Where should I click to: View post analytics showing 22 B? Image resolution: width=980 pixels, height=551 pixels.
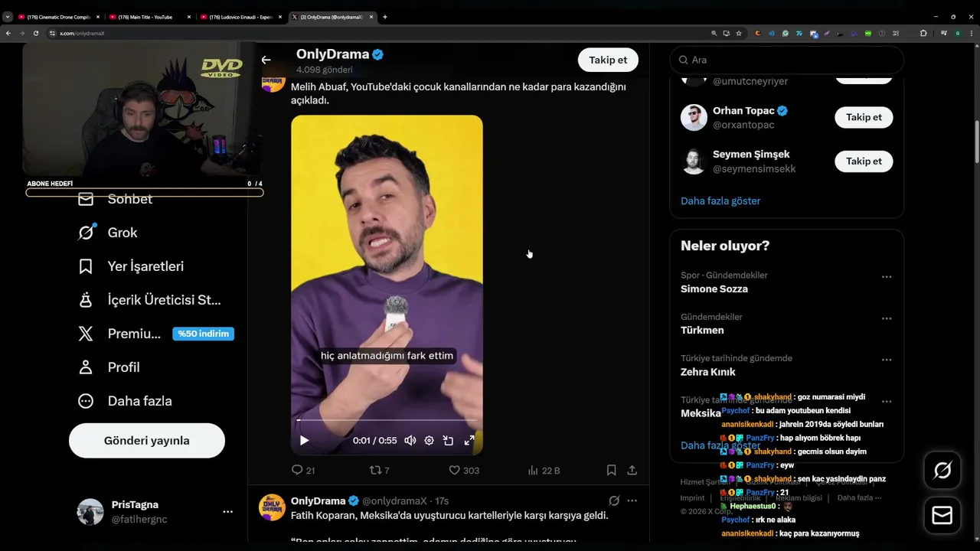pyautogui.click(x=544, y=470)
